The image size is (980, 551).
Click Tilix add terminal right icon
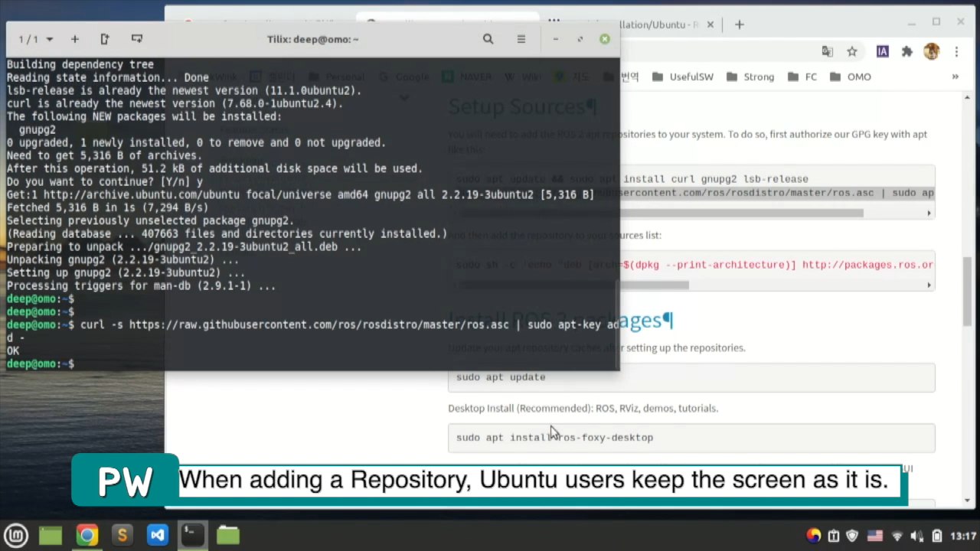[105, 39]
